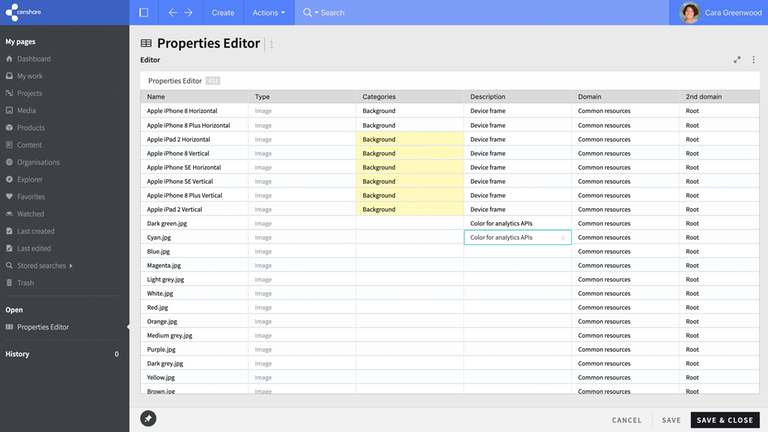
Task: Click Categories cell for Apple iPhone SE Vertical
Action: point(409,181)
